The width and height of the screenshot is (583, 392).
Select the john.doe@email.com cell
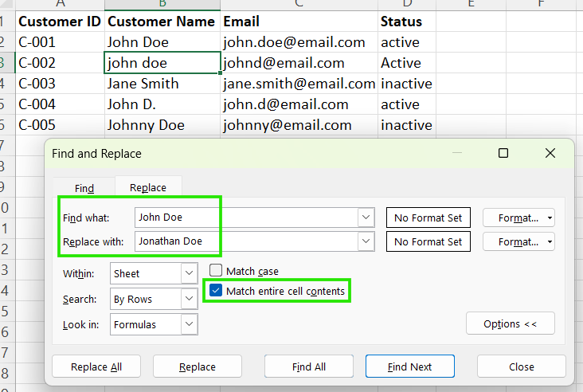(299, 42)
